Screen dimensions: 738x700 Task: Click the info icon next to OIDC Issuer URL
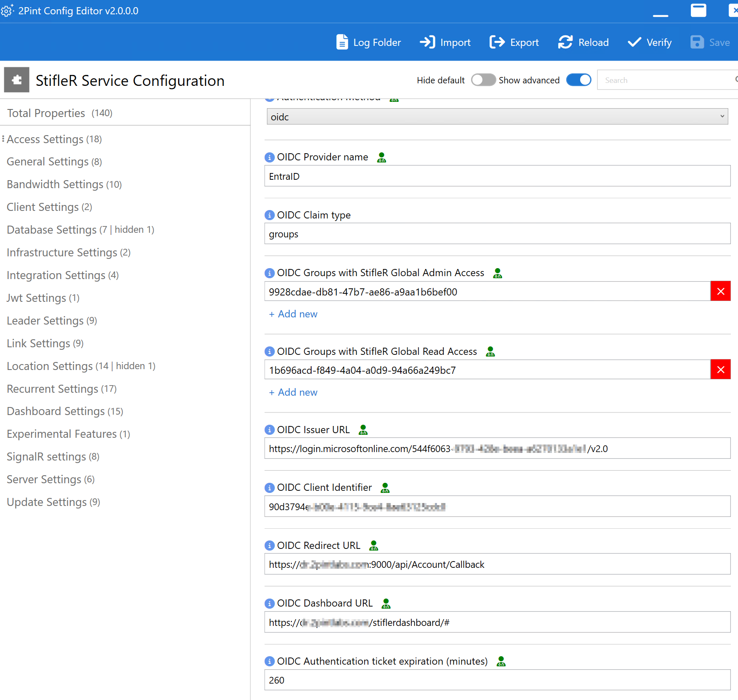[x=269, y=430]
